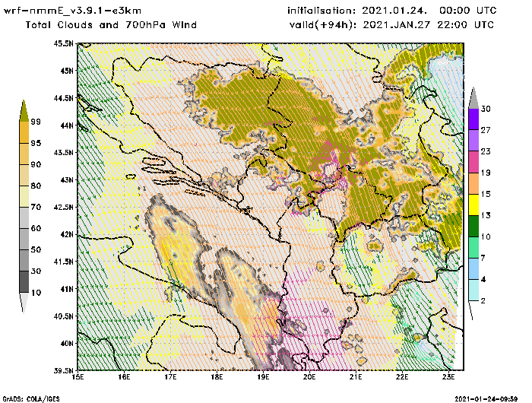Click the '18E' longitude label
The image size is (532, 403).
tap(217, 377)
